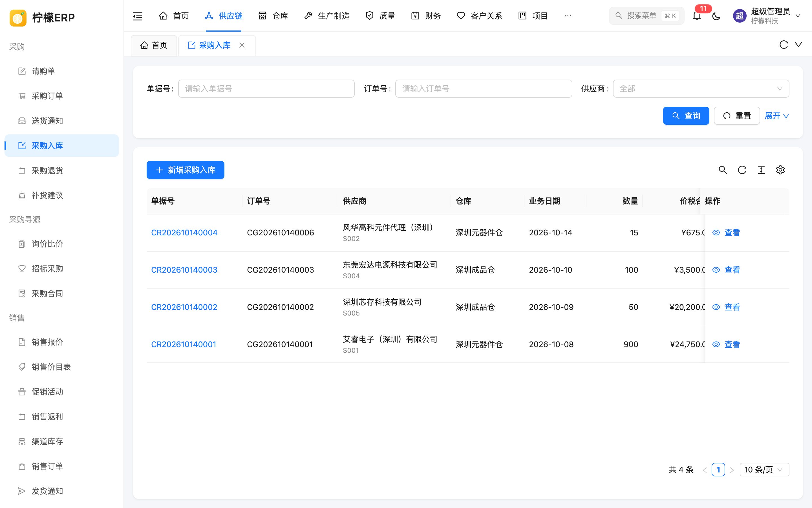Open the user account dropdown arrow
This screenshot has height=508, width=812.
click(x=798, y=16)
